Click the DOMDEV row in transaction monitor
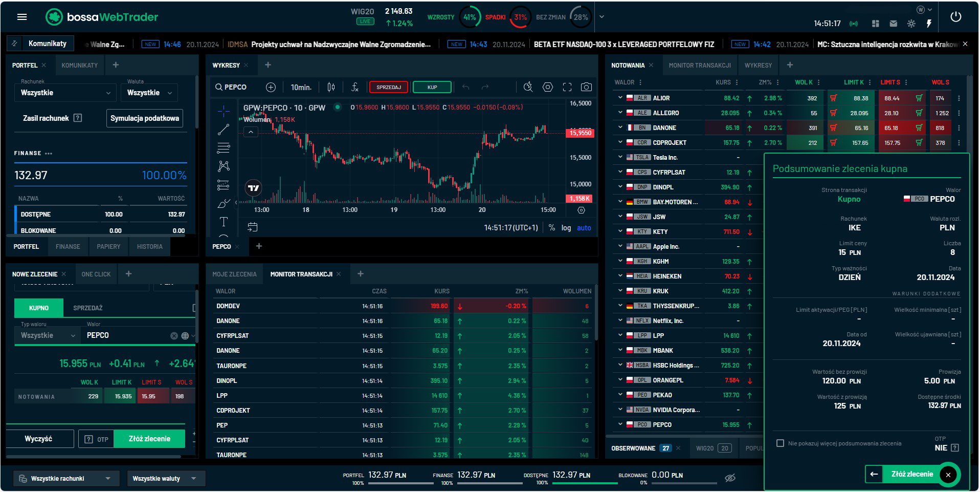Viewport: 980px width, 492px height. coord(403,306)
